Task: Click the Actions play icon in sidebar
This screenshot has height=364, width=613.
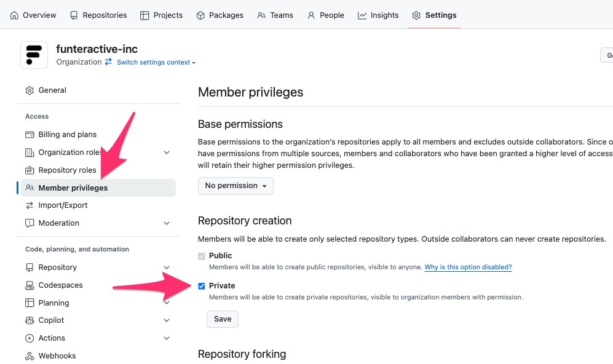Action: tap(30, 338)
